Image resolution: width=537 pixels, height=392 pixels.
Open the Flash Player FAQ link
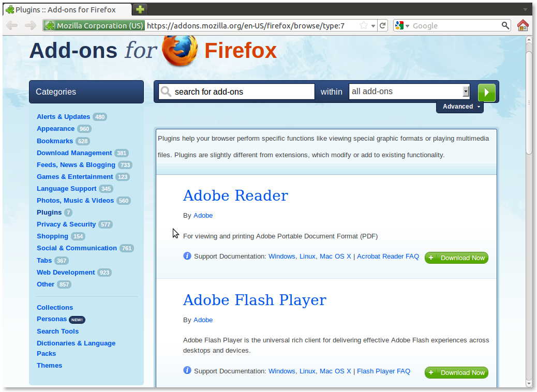pyautogui.click(x=383, y=371)
